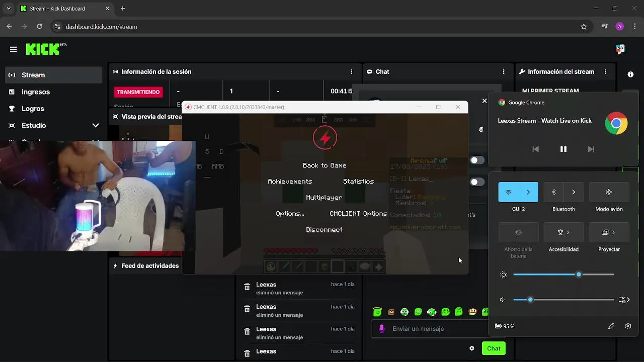
Task: Expand Bluetooth devices arrow
Action: (574, 192)
